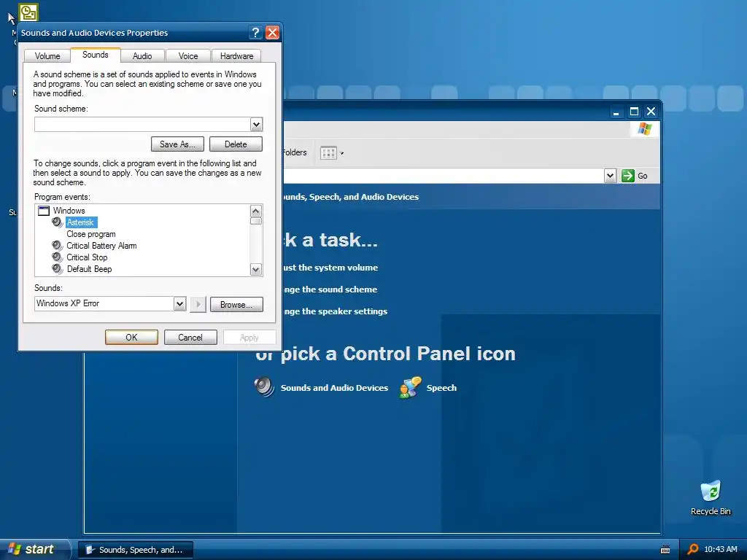The height and width of the screenshot is (560, 747).
Task: Maximize the Control Panel window
Action: point(634,112)
